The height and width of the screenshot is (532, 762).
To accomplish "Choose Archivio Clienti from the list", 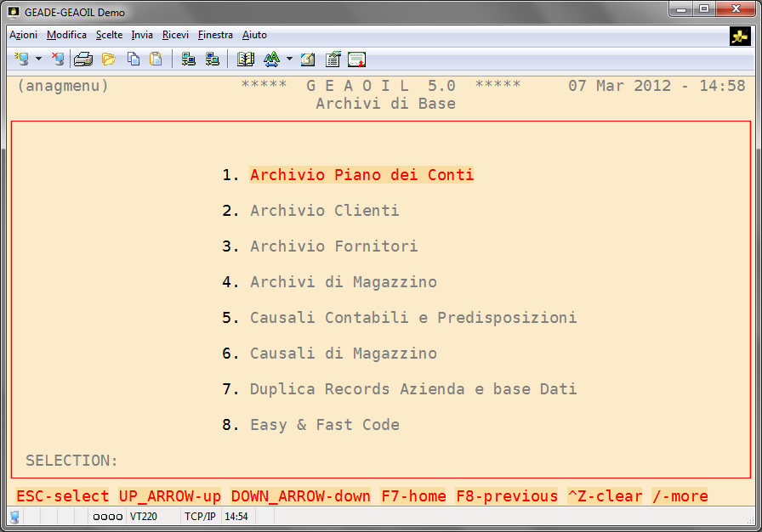I will click(x=324, y=211).
